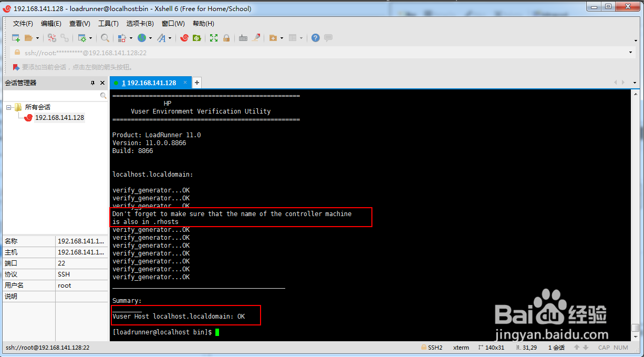Open the dropdown beside the Open folder icon
Viewport: 644px width, 357px height.
click(37, 38)
